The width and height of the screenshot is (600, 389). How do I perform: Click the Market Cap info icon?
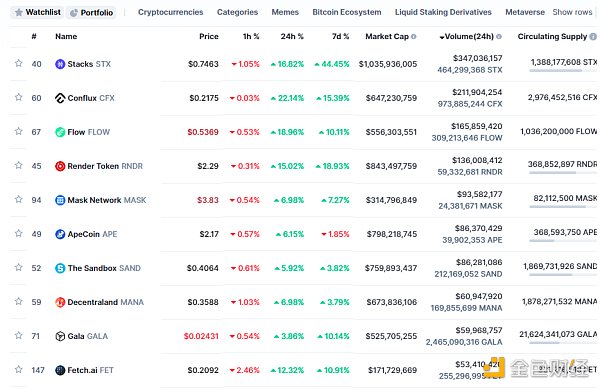coord(414,37)
